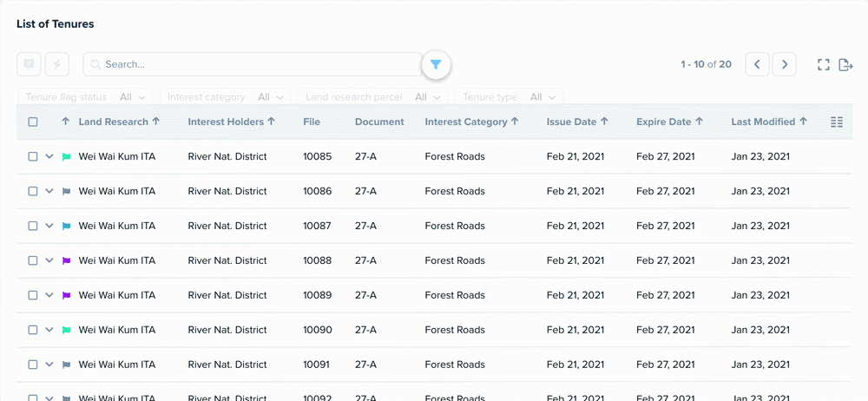
Task: Toggle the blue filter funnel button
Action: pyautogui.click(x=436, y=65)
